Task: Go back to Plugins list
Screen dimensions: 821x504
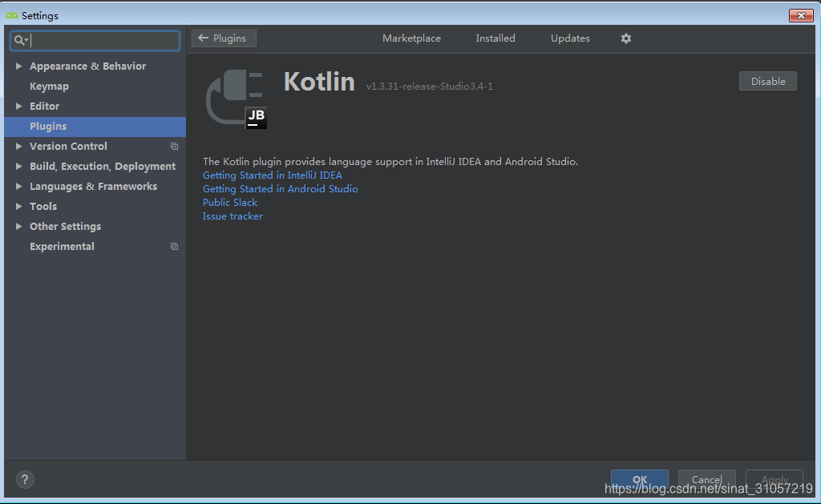Action: click(x=224, y=38)
